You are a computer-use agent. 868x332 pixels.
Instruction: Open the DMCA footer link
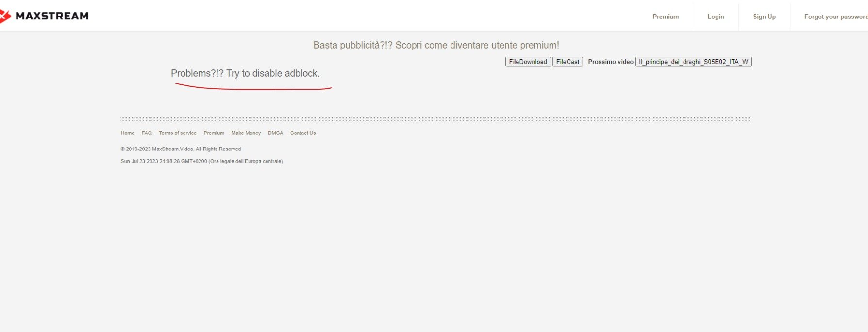275,133
